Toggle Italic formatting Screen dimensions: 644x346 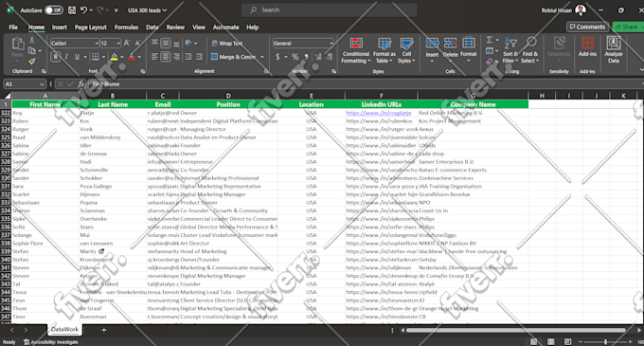66,57
